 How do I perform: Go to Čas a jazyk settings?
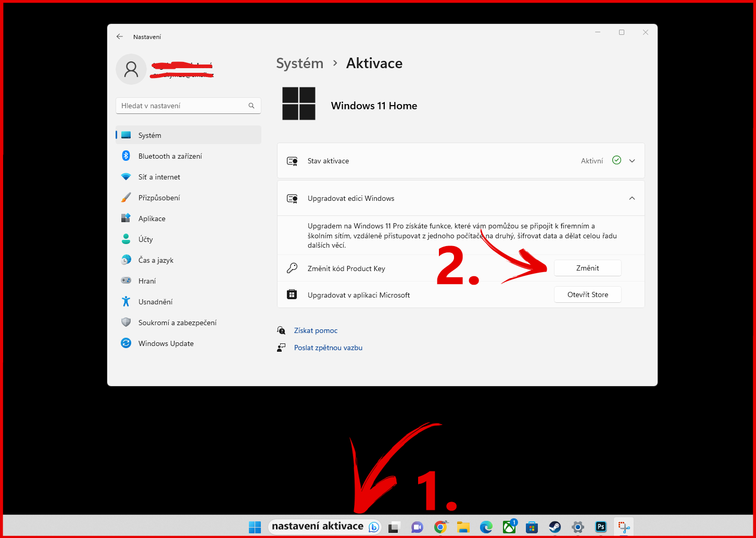pos(188,260)
